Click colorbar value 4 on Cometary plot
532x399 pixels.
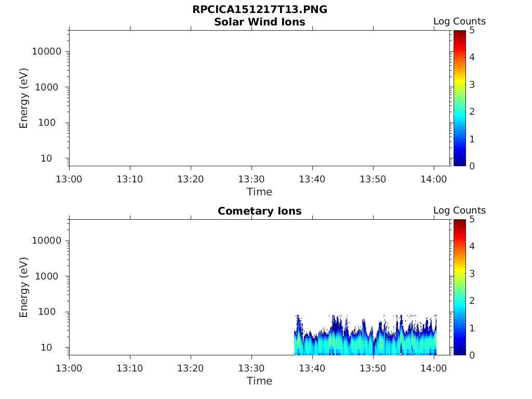472,246
